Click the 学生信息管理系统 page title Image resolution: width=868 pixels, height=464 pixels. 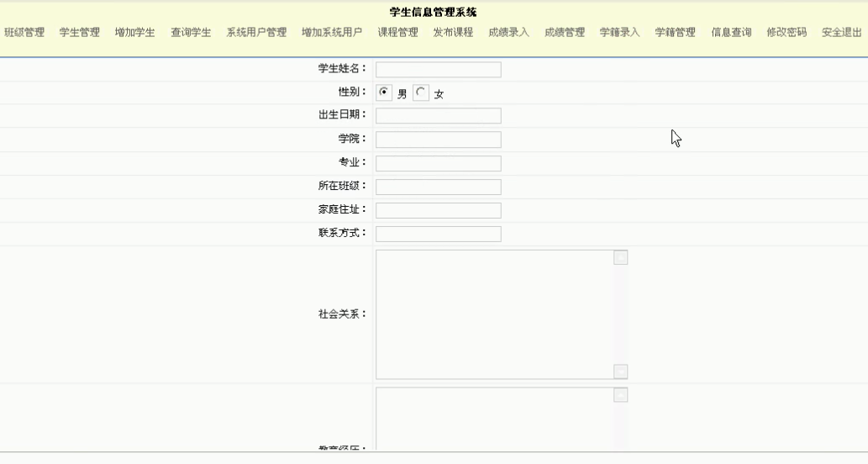pyautogui.click(x=433, y=12)
